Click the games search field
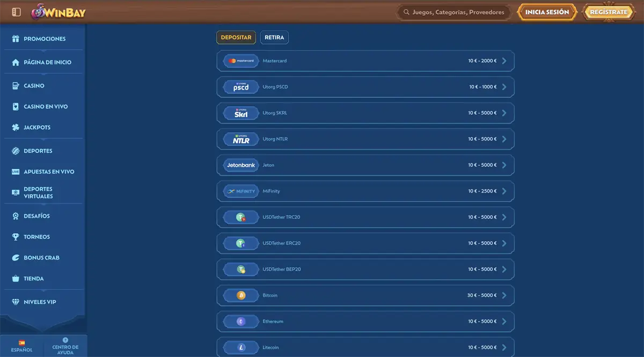Viewport: 644px width, 357px height. click(453, 12)
